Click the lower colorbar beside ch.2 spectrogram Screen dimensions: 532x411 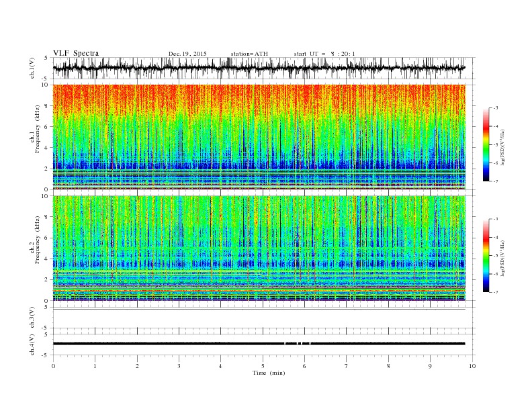(x=486, y=256)
